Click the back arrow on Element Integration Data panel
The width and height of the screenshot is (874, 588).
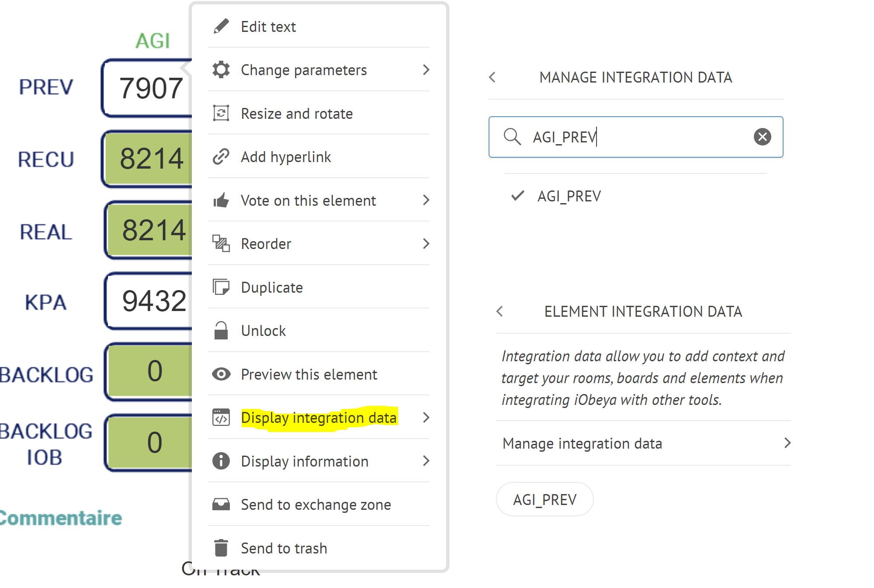pos(499,311)
